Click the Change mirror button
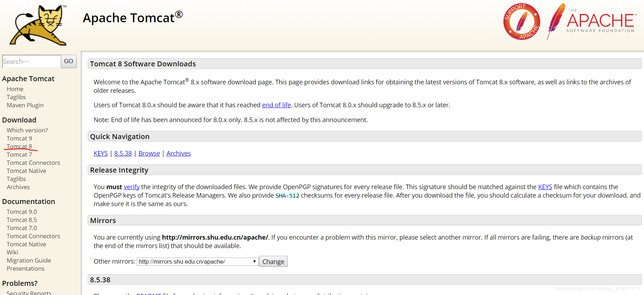 tap(273, 261)
